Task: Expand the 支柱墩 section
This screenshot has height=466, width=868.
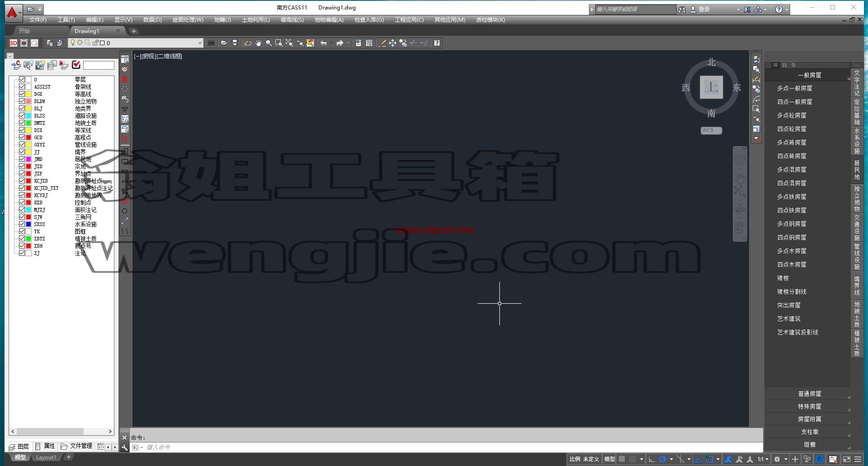Action: point(810,432)
